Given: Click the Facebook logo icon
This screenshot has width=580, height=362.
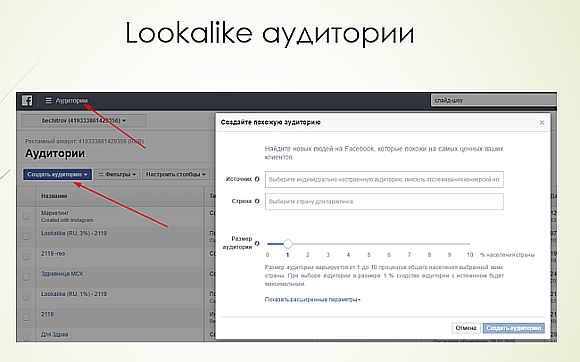Looking at the screenshot, I should coord(27,101).
